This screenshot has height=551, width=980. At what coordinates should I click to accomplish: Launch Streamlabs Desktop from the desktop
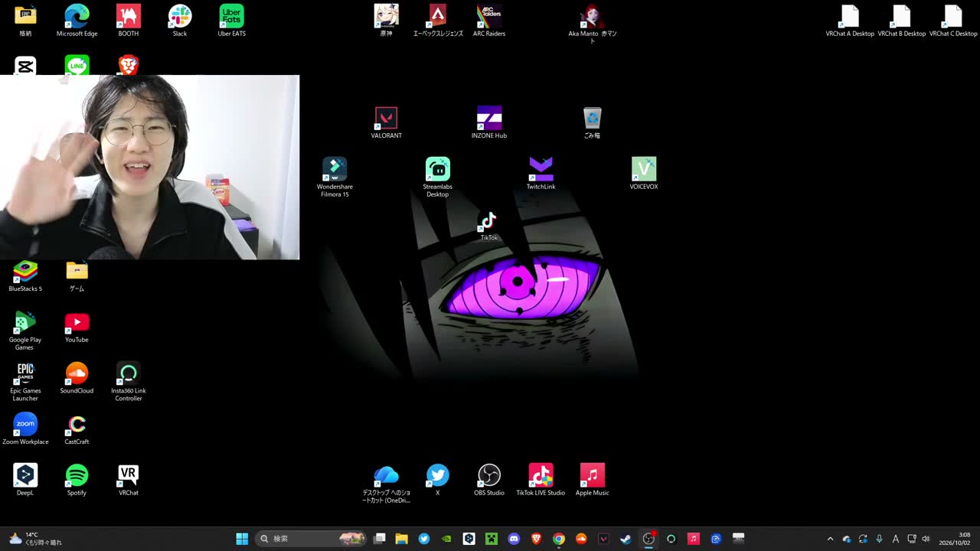[437, 177]
